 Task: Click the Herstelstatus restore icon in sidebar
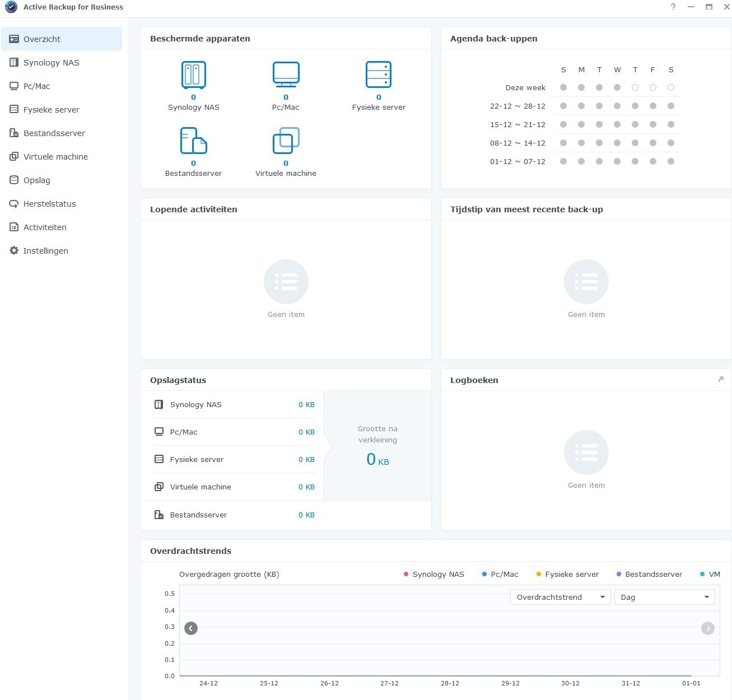tap(14, 204)
